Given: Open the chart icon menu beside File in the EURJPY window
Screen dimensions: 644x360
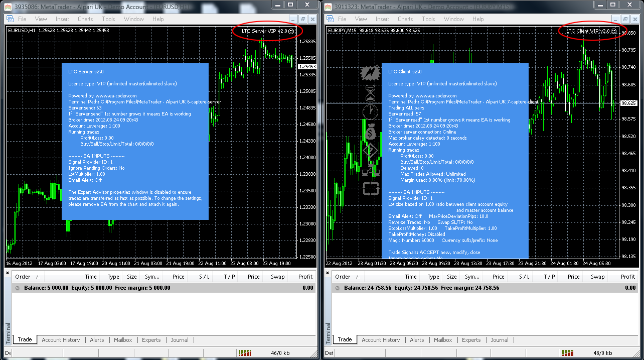Looking at the screenshot, I should 329,19.
